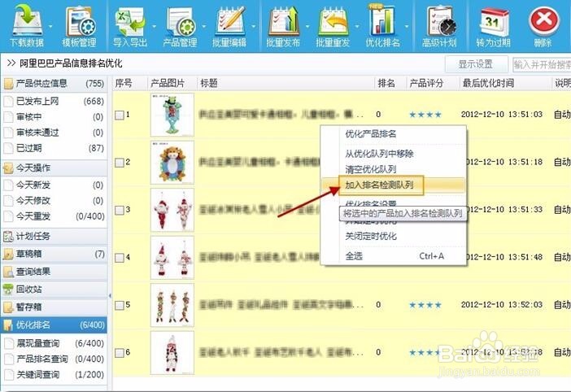Select 审核未通过 in sidebar
Viewport: 571px width, 392px height.
click(54, 133)
